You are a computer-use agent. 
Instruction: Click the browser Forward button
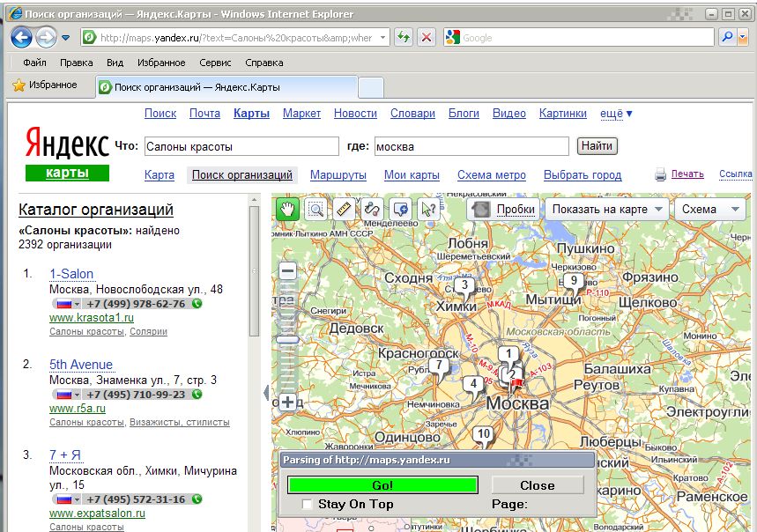click(x=47, y=37)
